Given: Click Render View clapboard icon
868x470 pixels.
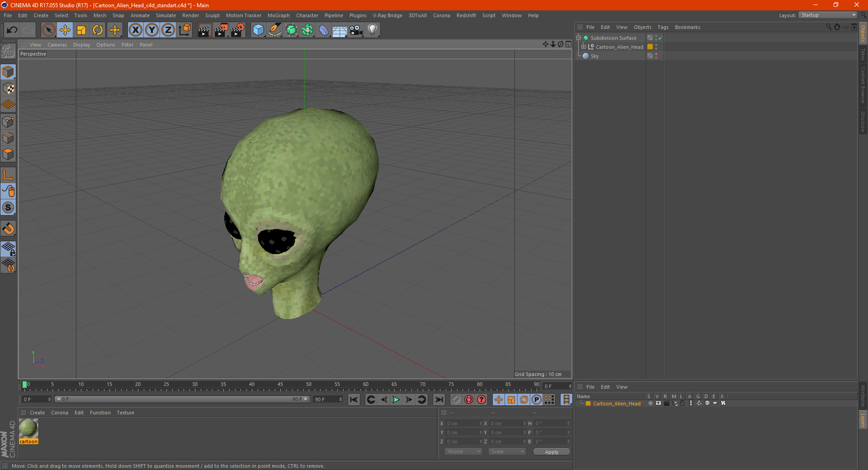Looking at the screenshot, I should tap(204, 30).
